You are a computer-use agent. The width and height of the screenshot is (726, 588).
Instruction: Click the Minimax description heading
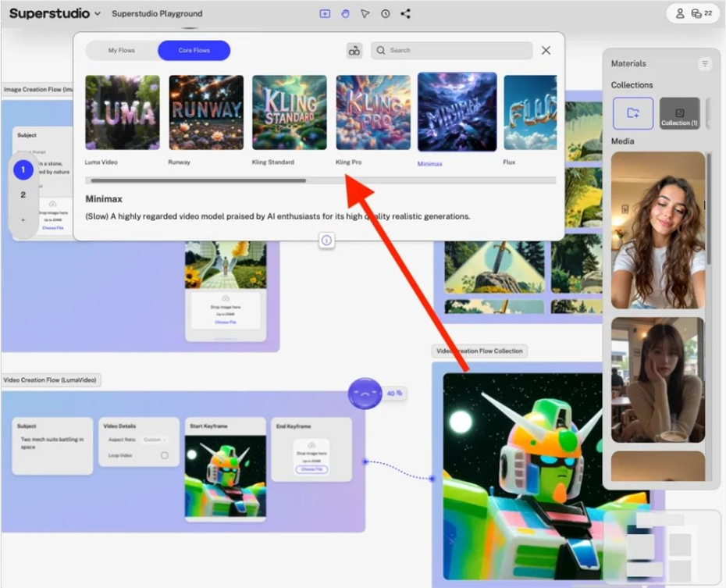[x=104, y=199]
